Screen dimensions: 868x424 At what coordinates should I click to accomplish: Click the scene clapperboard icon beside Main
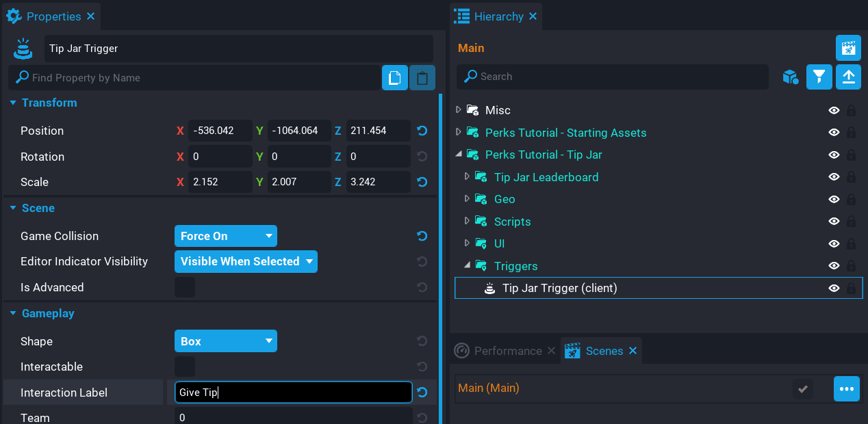click(848, 48)
